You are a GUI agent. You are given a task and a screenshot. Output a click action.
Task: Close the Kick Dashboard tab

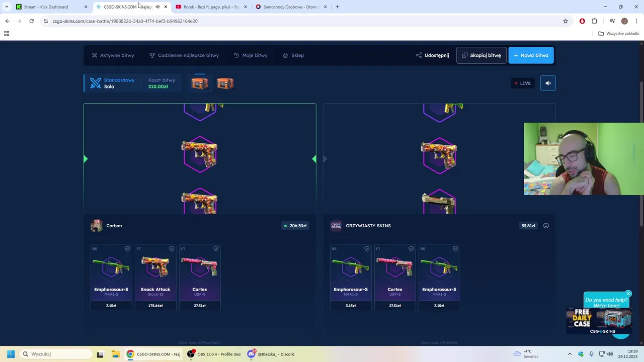click(86, 7)
